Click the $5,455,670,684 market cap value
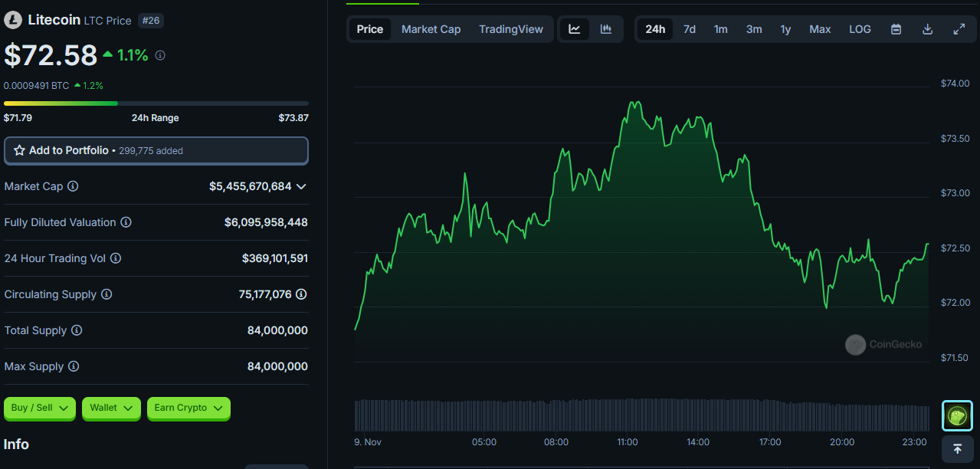980x469 pixels. [251, 186]
